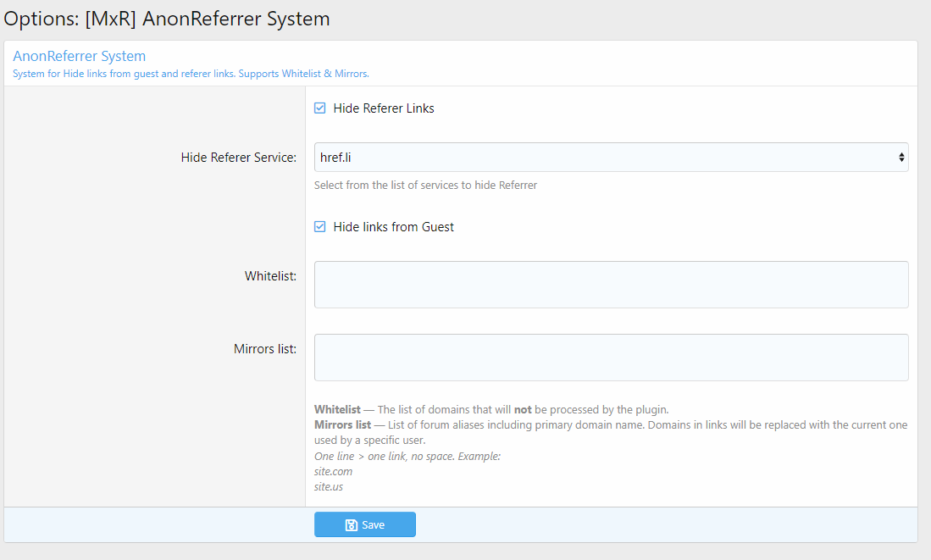Image resolution: width=931 pixels, height=560 pixels.
Task: Click the Hide Referer Service field label
Action: click(x=238, y=157)
